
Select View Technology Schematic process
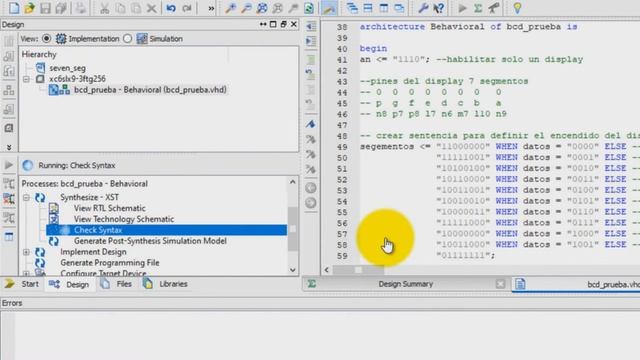click(x=124, y=219)
